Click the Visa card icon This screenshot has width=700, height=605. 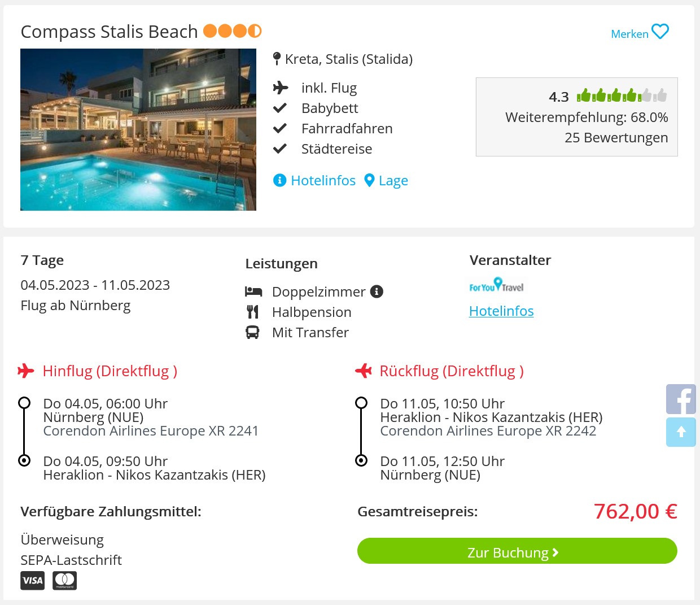tap(33, 580)
